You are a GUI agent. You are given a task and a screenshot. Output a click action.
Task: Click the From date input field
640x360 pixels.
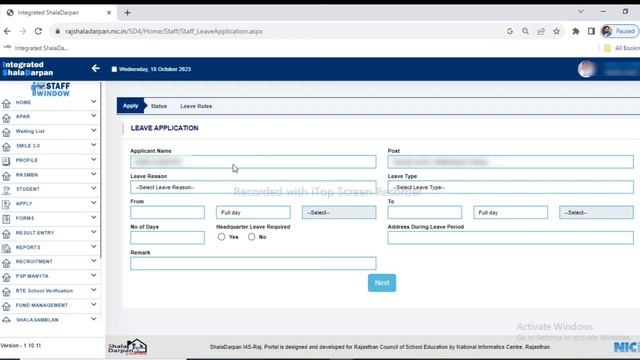click(x=167, y=213)
